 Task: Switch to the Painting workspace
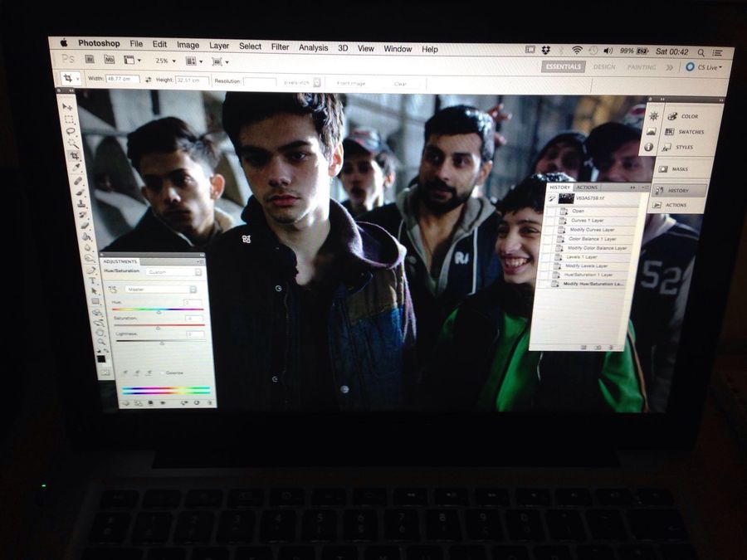click(642, 67)
